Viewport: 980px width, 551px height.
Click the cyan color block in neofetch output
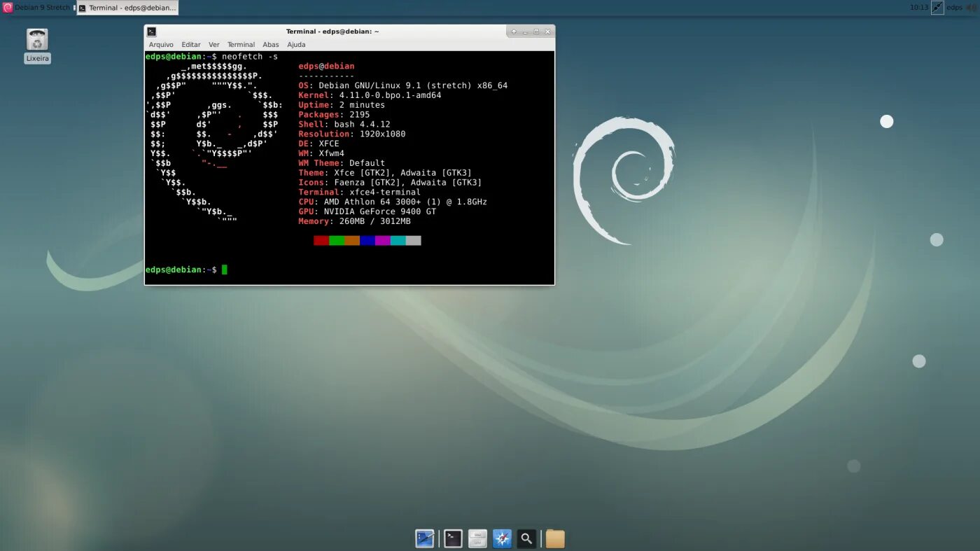398,240
